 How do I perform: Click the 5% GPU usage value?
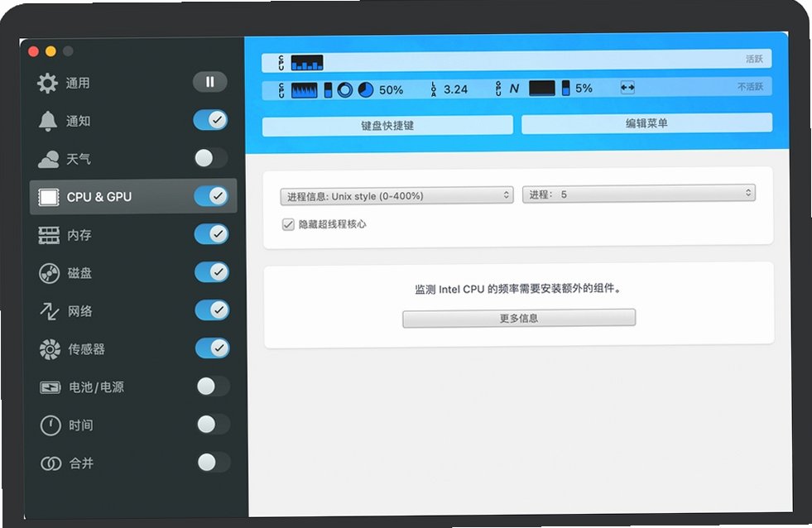point(584,89)
